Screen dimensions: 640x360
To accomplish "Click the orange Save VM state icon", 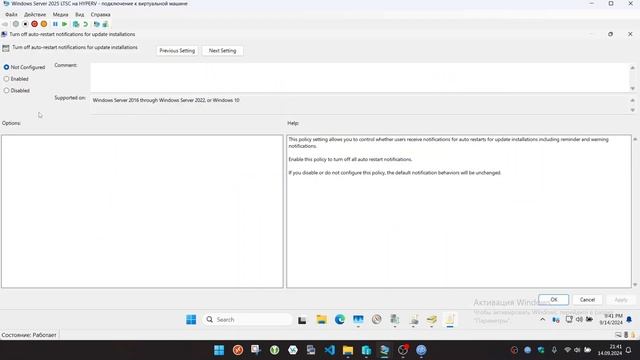I will [x=44, y=24].
